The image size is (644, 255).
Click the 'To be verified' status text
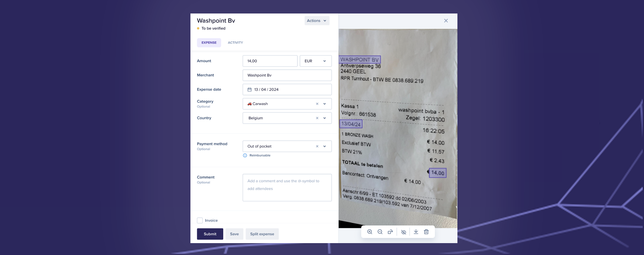coord(213,28)
